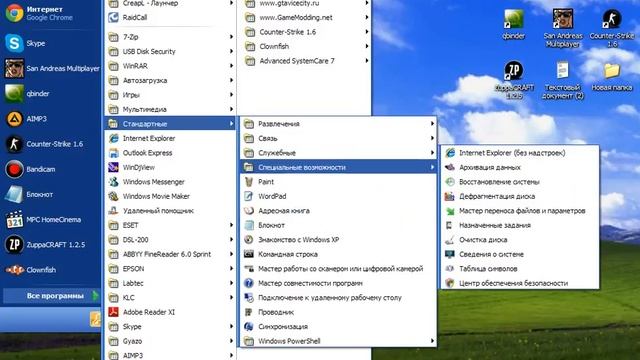Expand the Windows PowerShell submenu

point(338,341)
